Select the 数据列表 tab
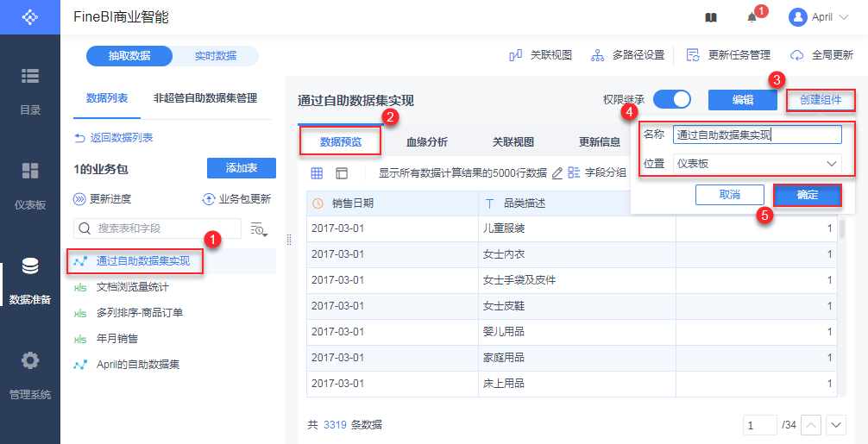Image resolution: width=868 pixels, height=444 pixels. [x=107, y=99]
